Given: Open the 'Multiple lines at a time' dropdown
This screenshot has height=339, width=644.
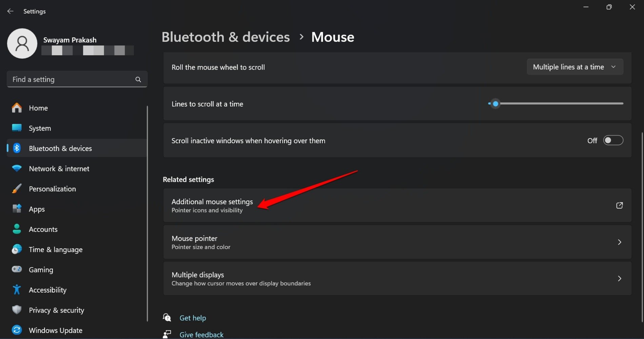Looking at the screenshot, I should (575, 67).
